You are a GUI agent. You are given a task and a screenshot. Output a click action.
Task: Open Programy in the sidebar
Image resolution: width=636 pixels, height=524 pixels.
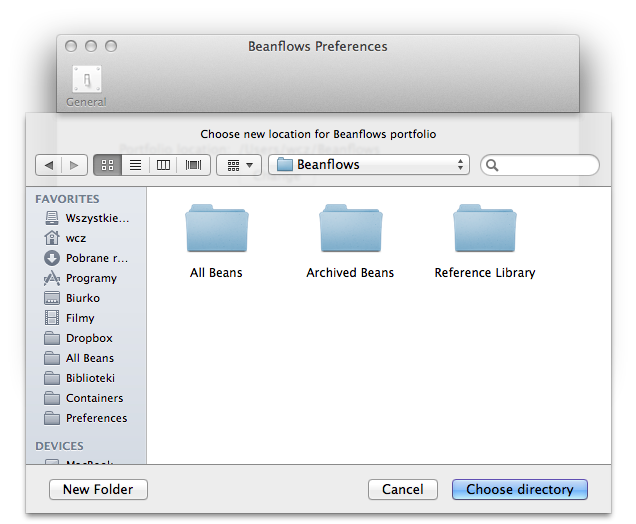click(x=86, y=278)
